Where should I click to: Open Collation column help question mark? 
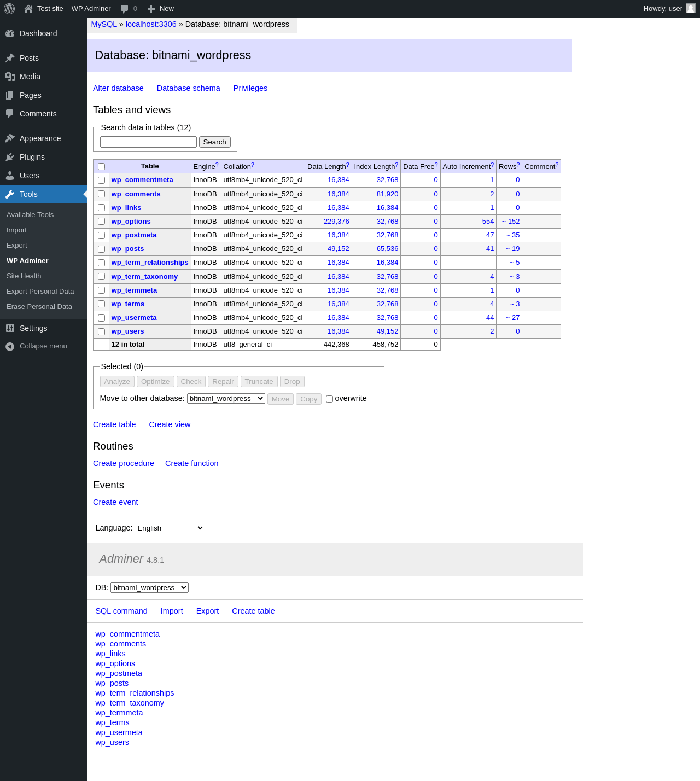click(x=253, y=165)
